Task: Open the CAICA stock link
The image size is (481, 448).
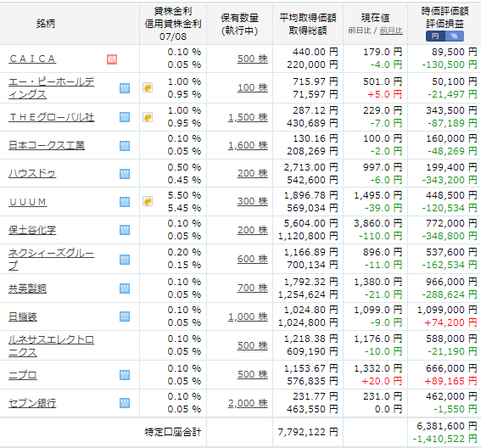Action: pyautogui.click(x=32, y=59)
